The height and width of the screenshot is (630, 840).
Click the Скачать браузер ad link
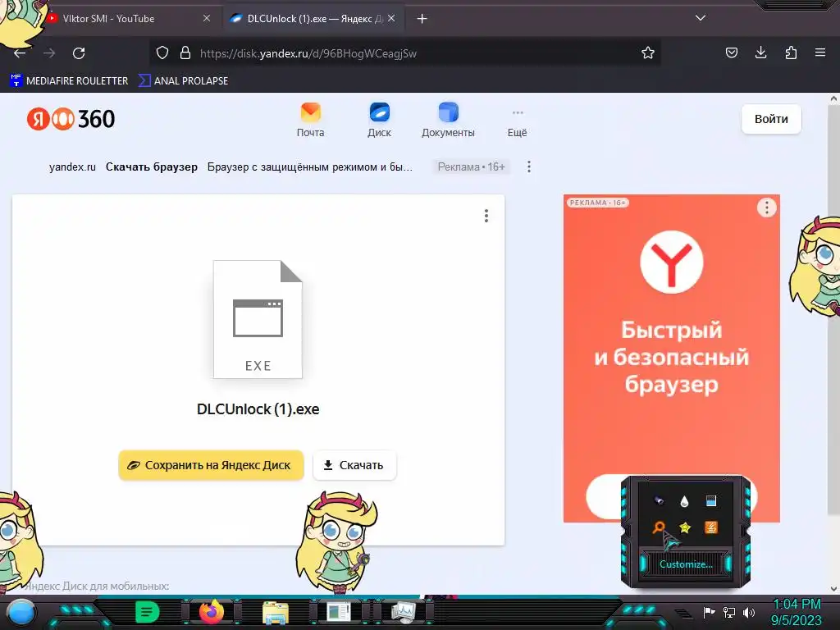pyautogui.click(x=152, y=167)
